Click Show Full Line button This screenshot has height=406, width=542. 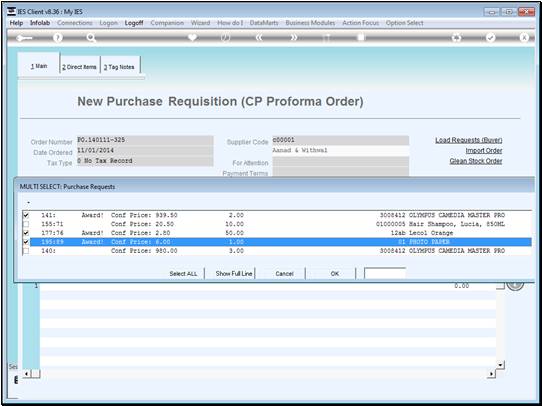coord(234,274)
